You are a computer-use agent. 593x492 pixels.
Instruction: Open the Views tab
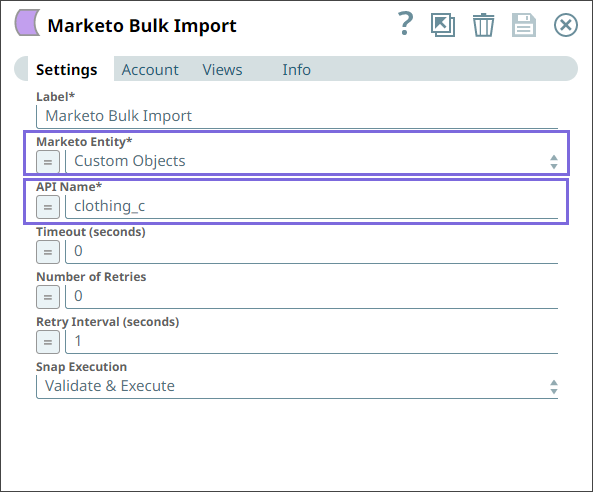click(x=222, y=70)
